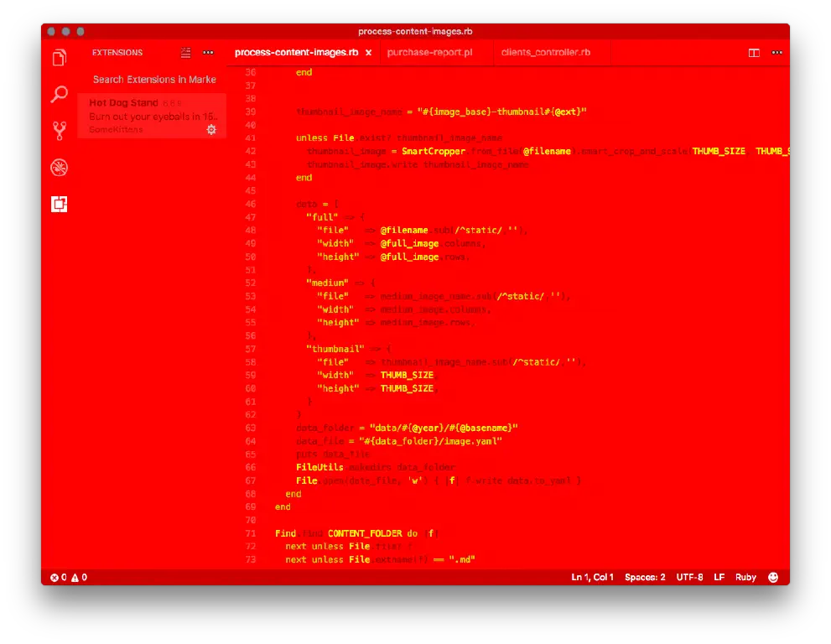Click the string ".md" on line 73
Screen dimensions: 831x644
point(461,559)
